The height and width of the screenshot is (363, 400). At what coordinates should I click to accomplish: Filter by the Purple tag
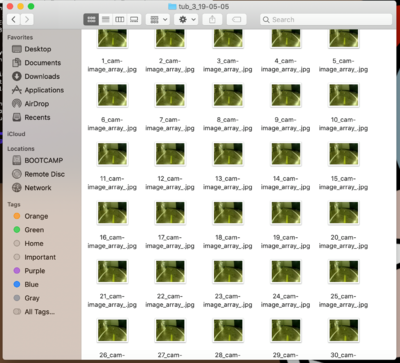(29, 271)
